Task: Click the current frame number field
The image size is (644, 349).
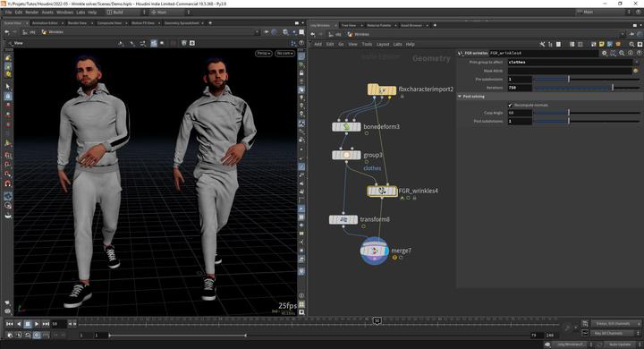Action: 59,324
